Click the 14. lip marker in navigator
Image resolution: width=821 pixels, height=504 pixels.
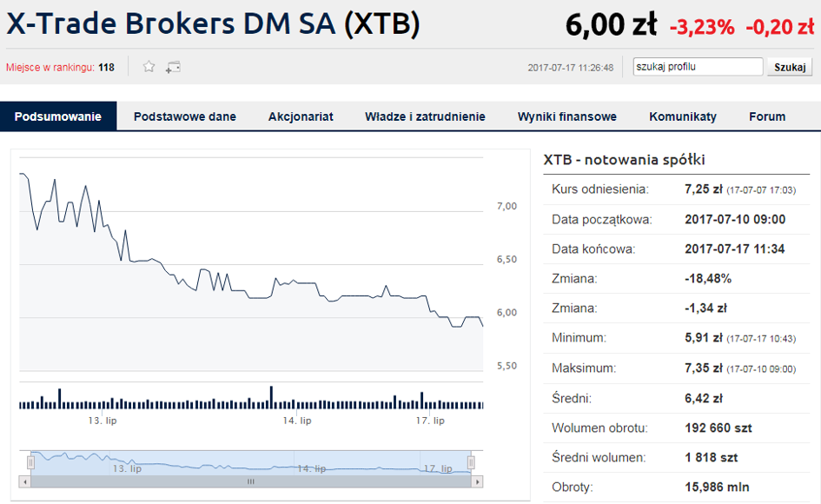pos(311,468)
